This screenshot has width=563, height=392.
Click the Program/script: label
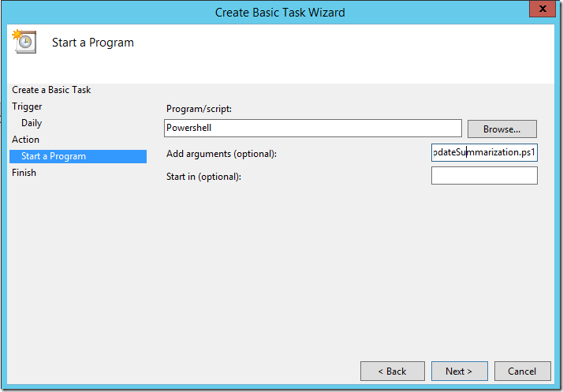[199, 109]
